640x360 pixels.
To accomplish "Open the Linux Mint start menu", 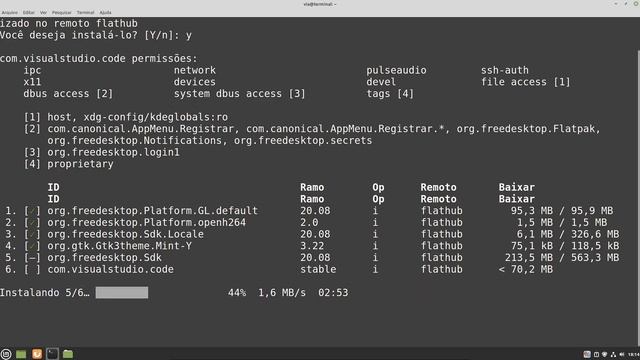I will coord(6,354).
